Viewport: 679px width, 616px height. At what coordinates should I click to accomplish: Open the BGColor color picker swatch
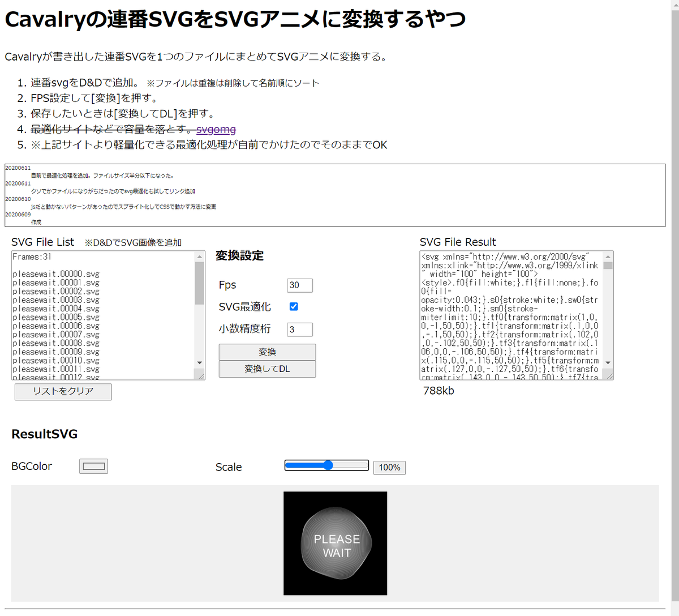click(93, 467)
